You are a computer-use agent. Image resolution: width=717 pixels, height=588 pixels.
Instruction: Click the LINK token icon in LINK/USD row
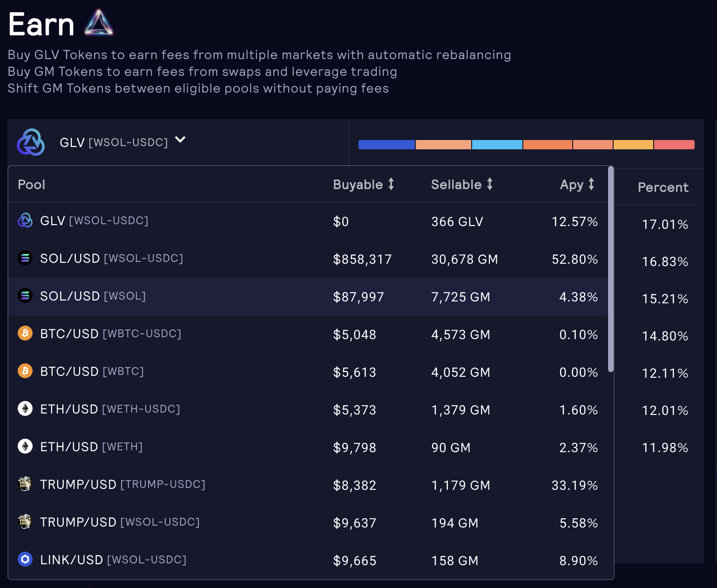25,560
